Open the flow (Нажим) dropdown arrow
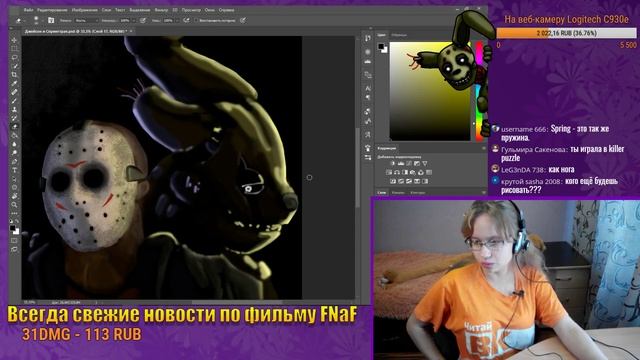The height and width of the screenshot is (360, 640). pyautogui.click(x=177, y=20)
